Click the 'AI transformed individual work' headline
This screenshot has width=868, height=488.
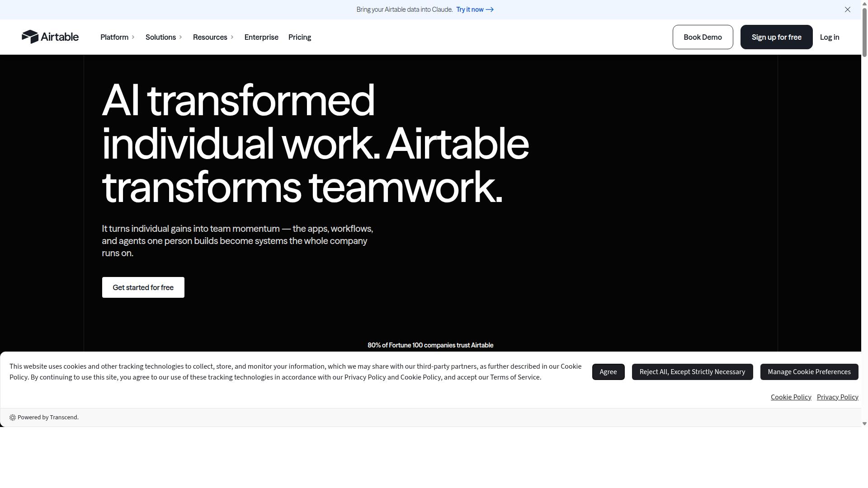coord(315,144)
